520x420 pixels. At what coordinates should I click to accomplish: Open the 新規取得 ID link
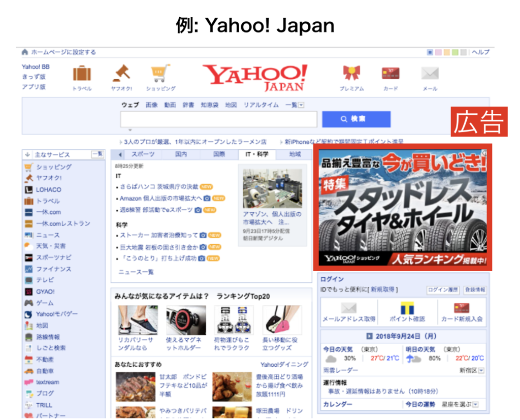pos(382,289)
